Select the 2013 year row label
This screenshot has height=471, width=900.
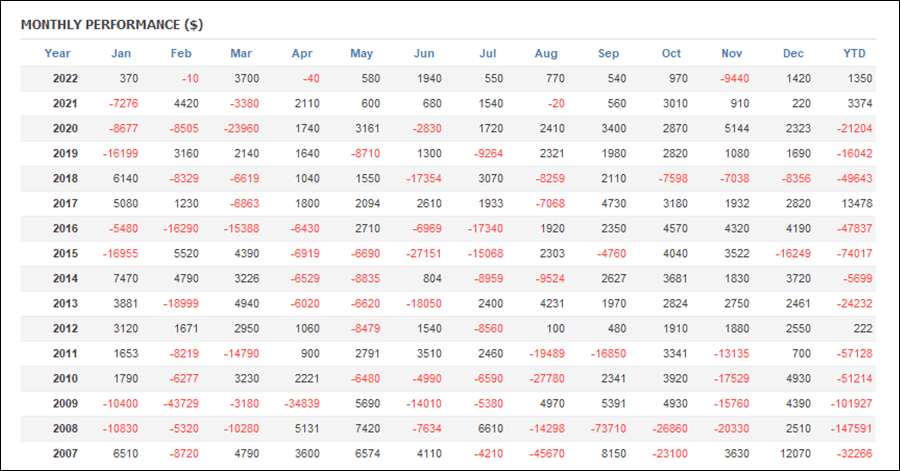click(x=65, y=303)
